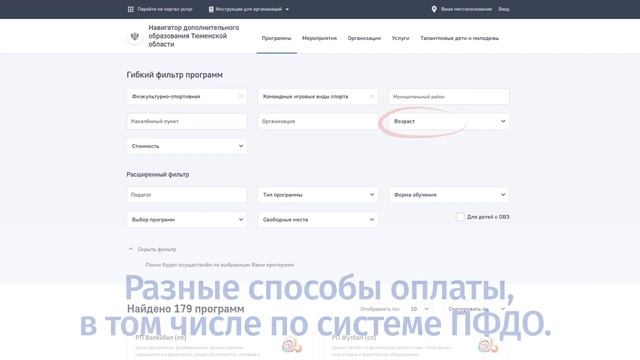Click the 'Перейти на портал услуг' link
The width and height of the screenshot is (640, 360).
pos(164,9)
